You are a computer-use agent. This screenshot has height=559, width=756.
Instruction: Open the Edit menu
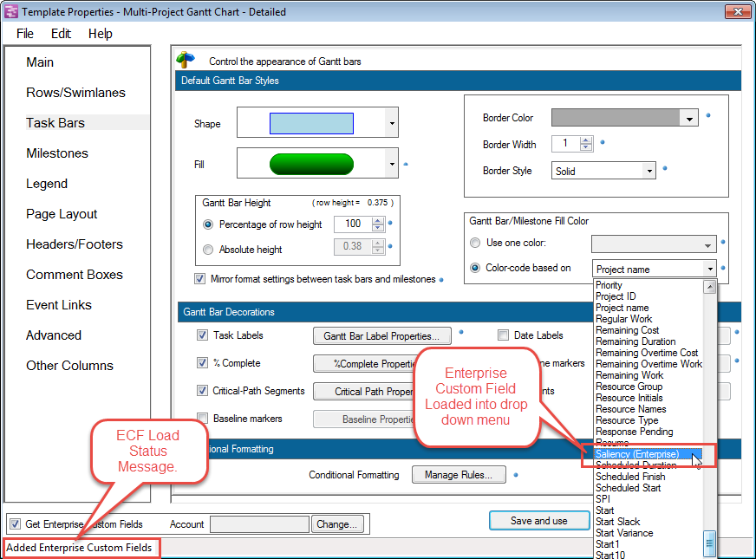click(61, 34)
